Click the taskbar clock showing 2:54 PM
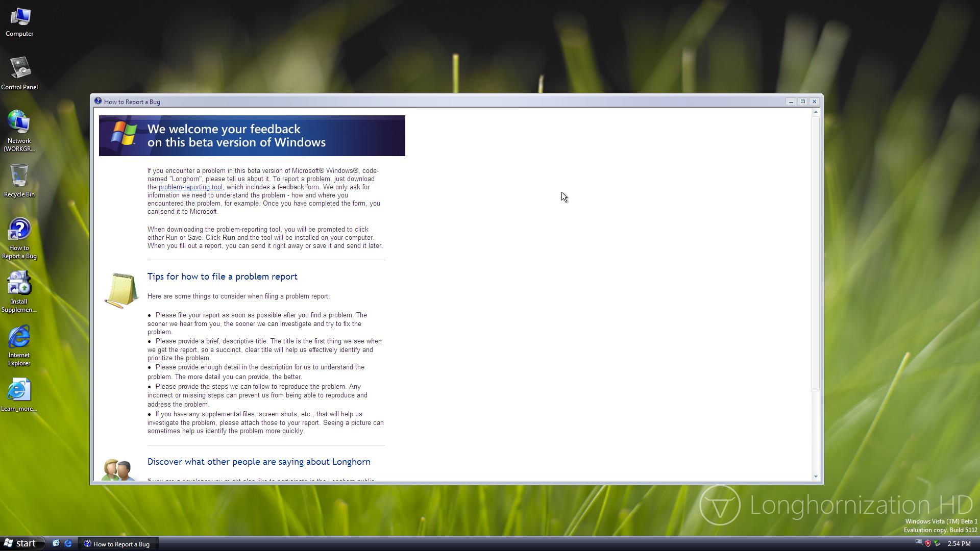980x551 pixels. [959, 544]
